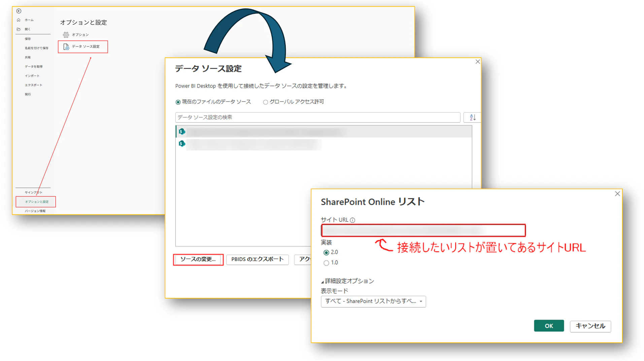Select the second blurred data source row
Viewport: 644px width, 361px height.
coord(324,144)
